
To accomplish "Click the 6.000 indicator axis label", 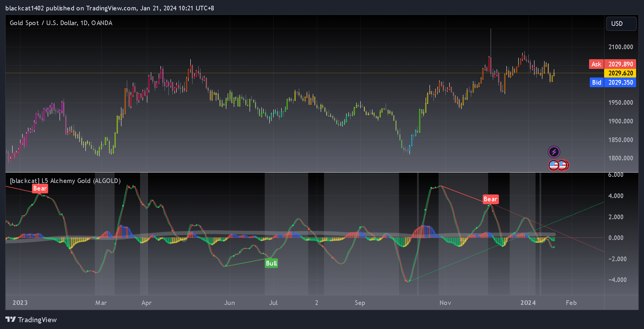I will click(x=616, y=175).
